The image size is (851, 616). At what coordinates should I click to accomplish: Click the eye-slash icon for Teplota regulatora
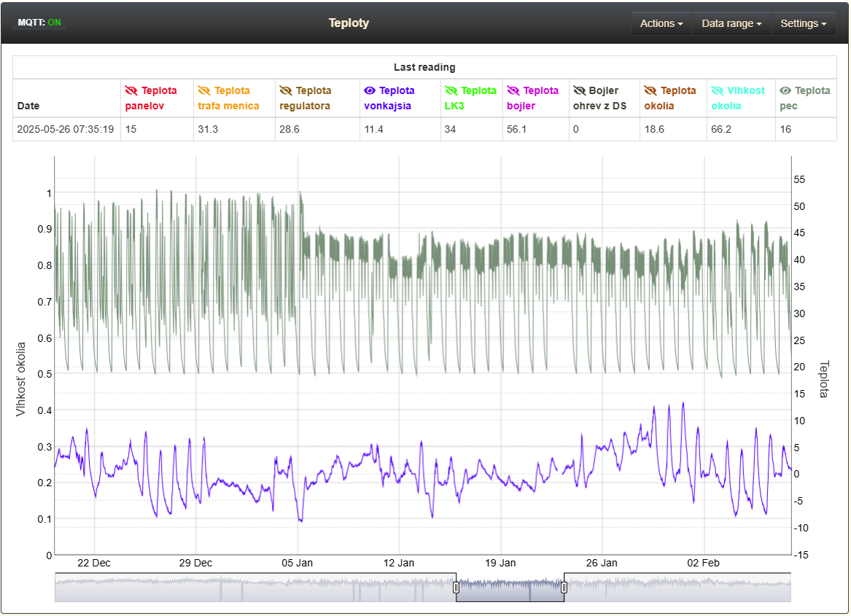pos(286,91)
